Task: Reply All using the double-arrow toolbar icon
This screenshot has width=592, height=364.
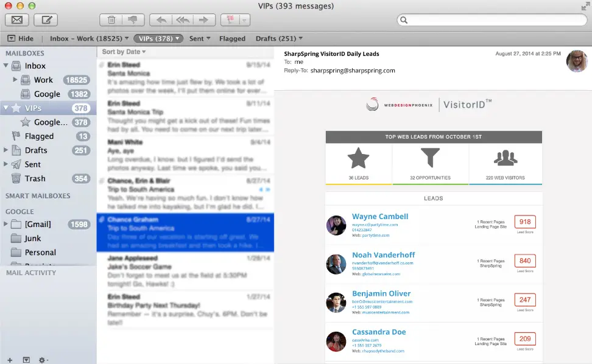Action: click(183, 20)
